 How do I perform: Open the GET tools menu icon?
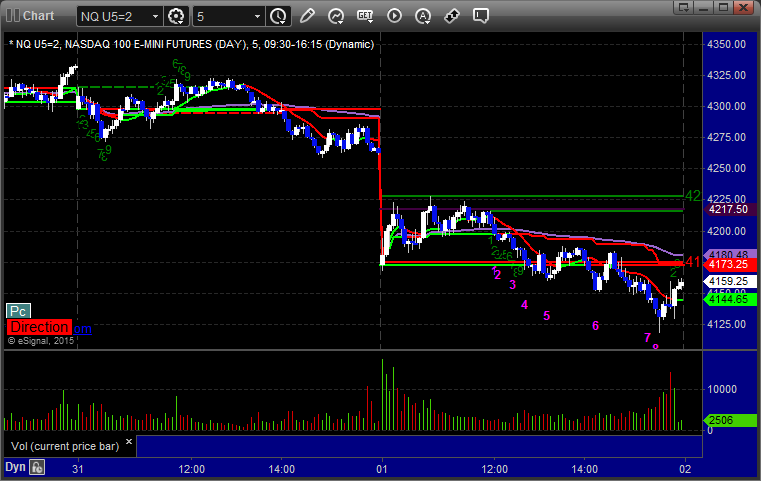pyautogui.click(x=365, y=16)
